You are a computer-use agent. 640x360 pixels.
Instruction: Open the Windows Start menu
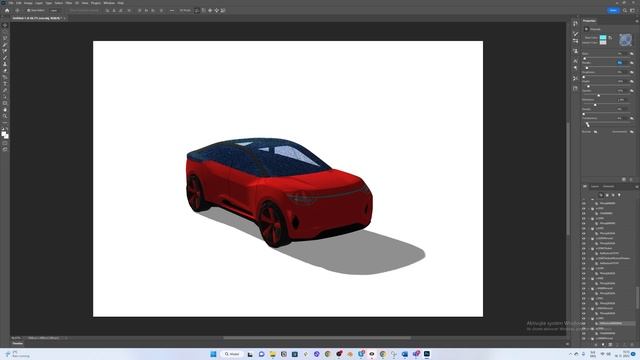213,354
